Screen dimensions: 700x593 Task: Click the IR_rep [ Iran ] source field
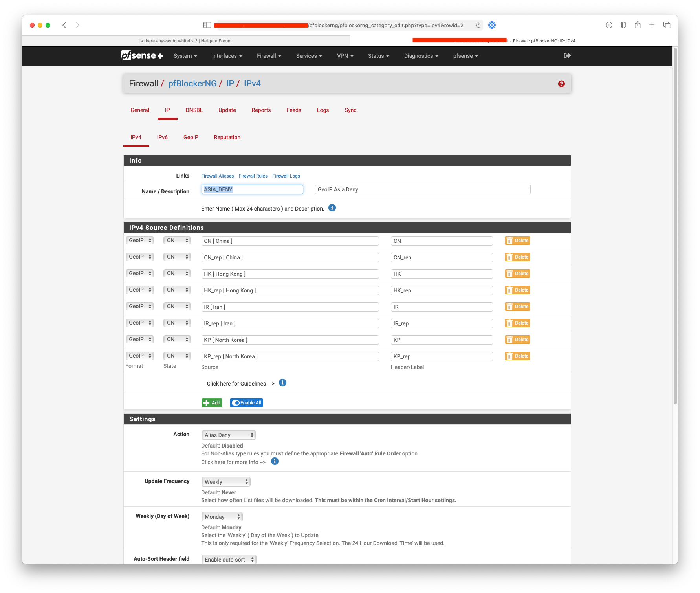coord(290,323)
